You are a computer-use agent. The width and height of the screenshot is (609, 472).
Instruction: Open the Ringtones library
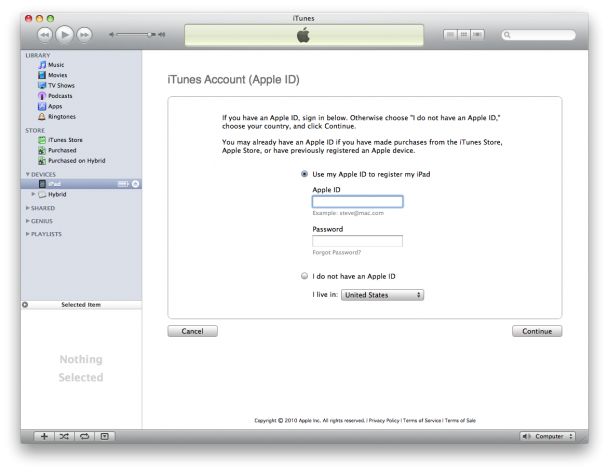(62, 117)
